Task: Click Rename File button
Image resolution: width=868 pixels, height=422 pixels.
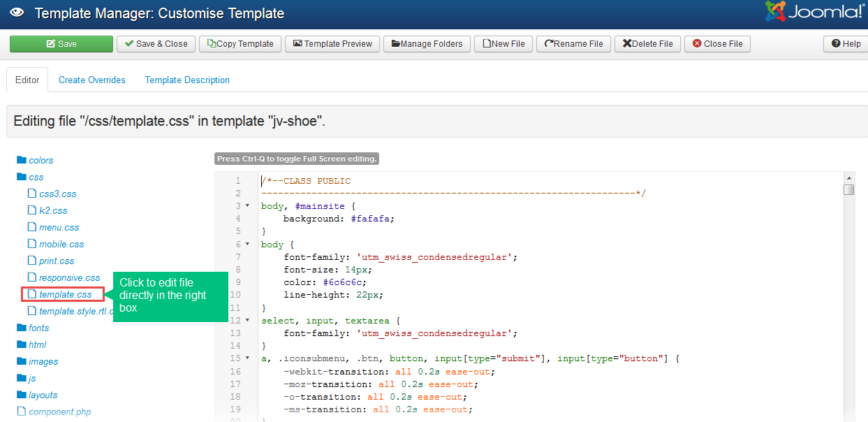Action: coord(573,44)
